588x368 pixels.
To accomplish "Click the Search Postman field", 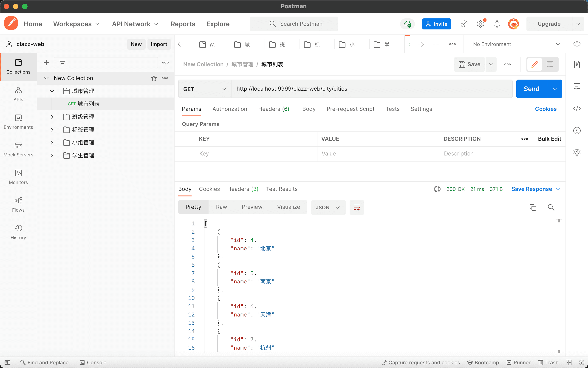I will pos(294,24).
